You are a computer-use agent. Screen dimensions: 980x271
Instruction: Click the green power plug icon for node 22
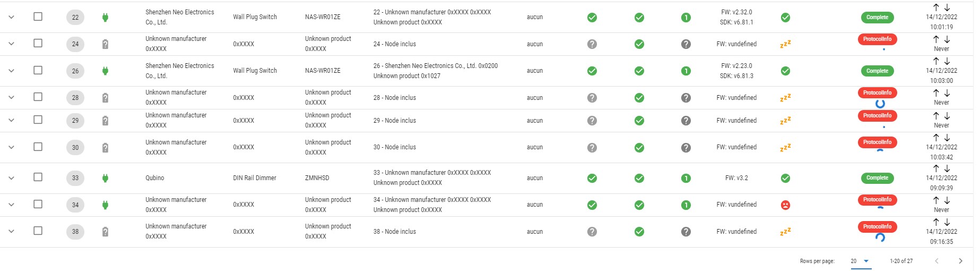coord(105,17)
